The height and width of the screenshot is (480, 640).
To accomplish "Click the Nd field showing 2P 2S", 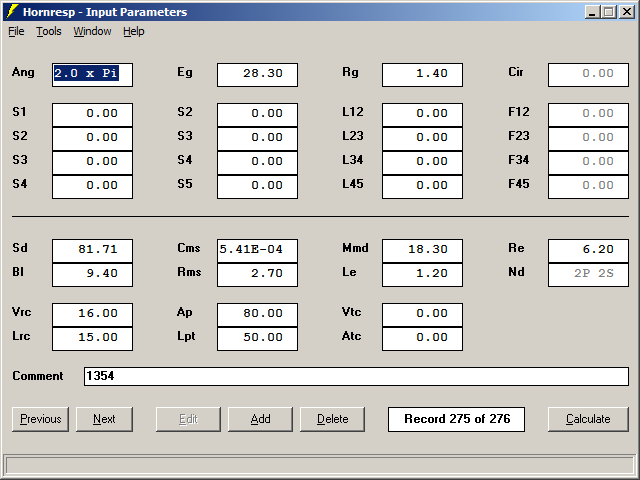I will 588,274.
